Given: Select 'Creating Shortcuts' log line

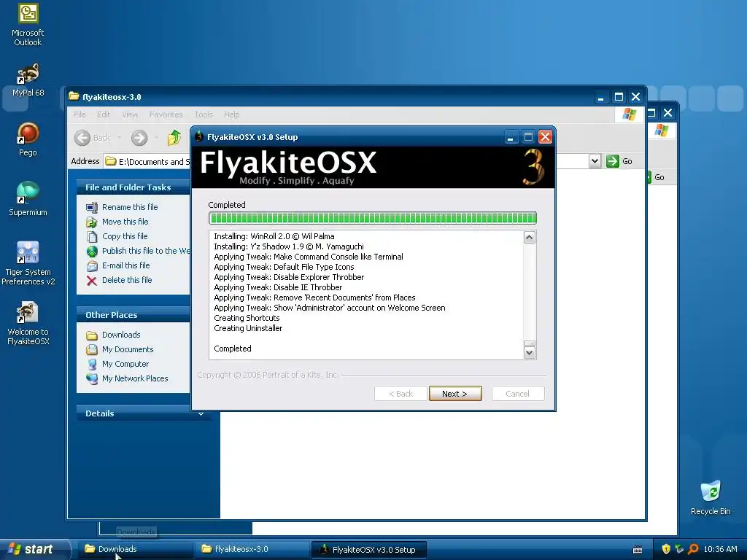Looking at the screenshot, I should click(x=247, y=318).
